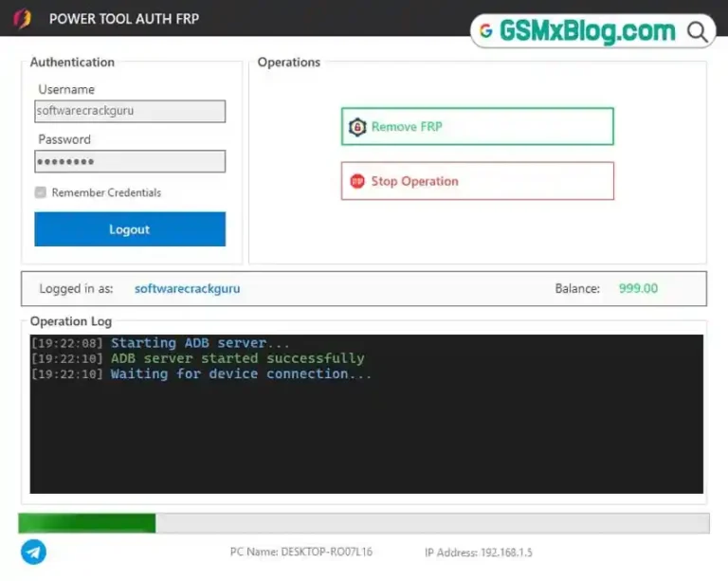Click the green progress bar at bottom
This screenshot has height=581, width=728.
(x=87, y=523)
